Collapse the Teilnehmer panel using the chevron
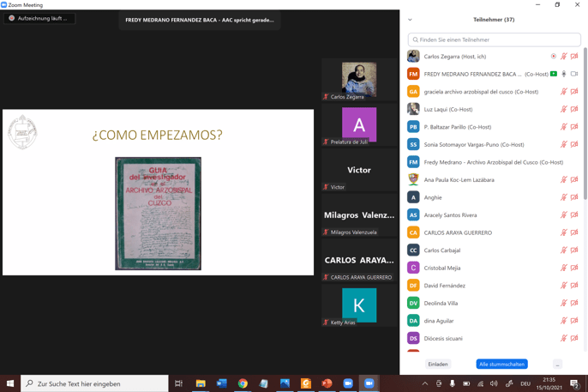The height and width of the screenshot is (392, 588). pyautogui.click(x=410, y=20)
